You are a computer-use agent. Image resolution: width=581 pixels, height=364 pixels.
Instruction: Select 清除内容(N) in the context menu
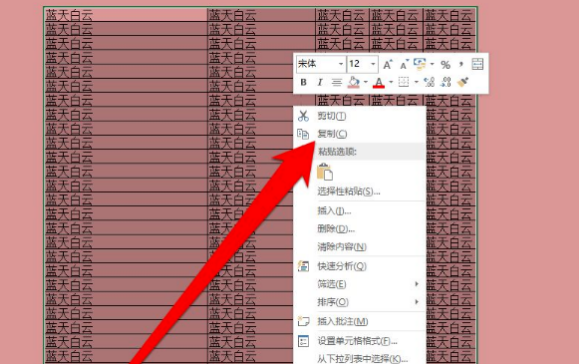(x=359, y=247)
